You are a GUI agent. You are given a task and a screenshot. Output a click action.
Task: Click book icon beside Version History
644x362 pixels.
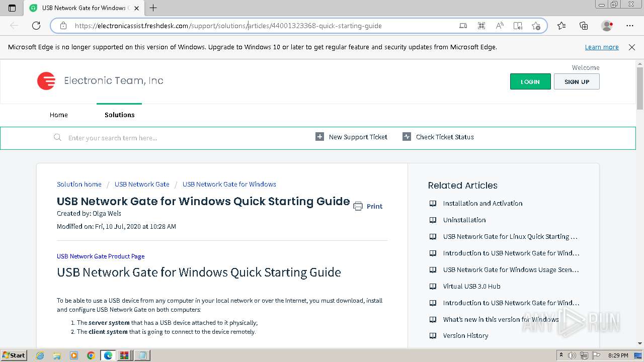(x=433, y=335)
